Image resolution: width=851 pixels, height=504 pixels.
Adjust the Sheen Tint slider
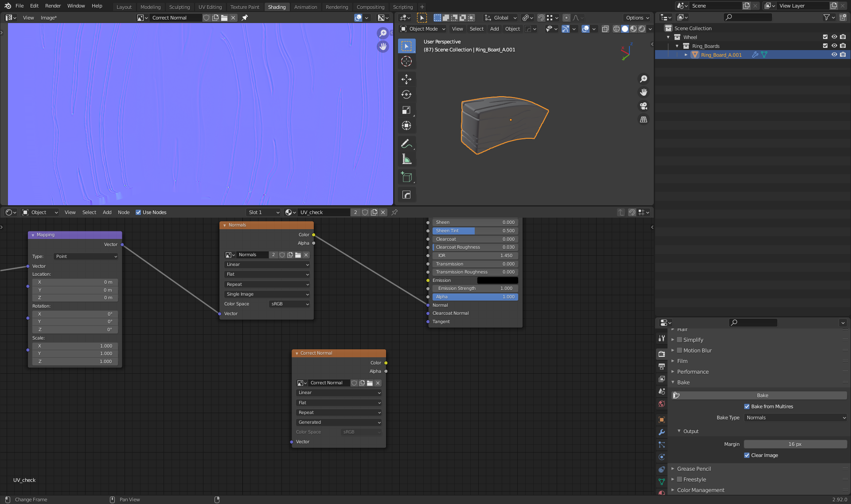(474, 231)
